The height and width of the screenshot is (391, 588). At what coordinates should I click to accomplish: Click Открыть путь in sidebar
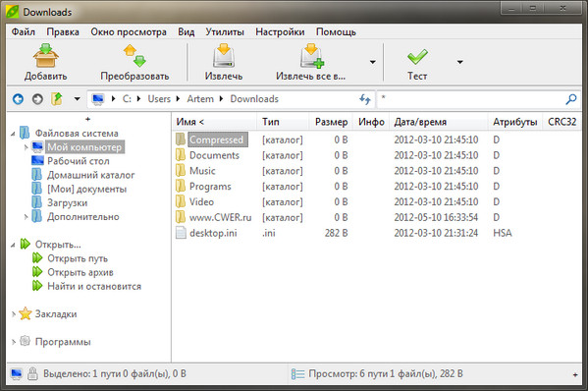coord(78,258)
